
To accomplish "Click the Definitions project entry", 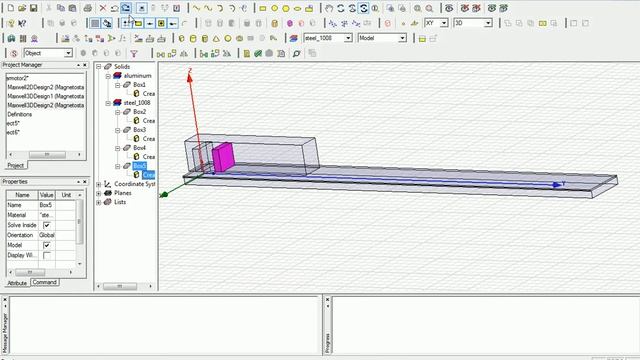I will (20, 114).
